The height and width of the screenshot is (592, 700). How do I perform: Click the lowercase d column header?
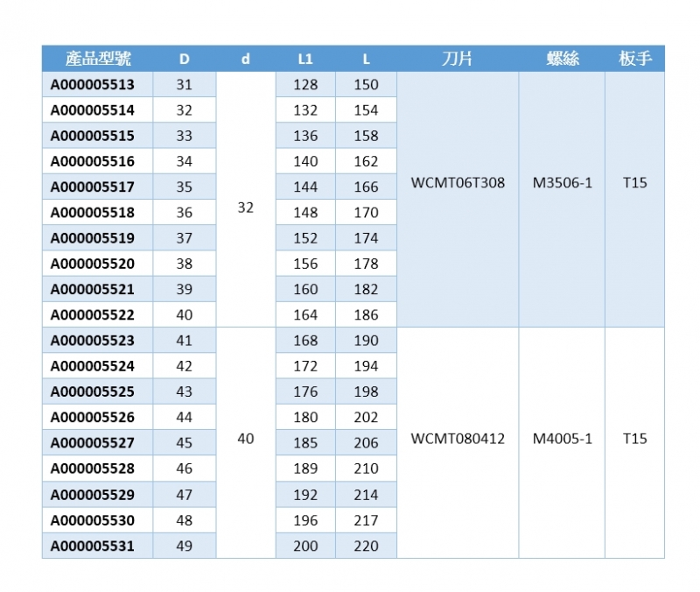point(246,59)
